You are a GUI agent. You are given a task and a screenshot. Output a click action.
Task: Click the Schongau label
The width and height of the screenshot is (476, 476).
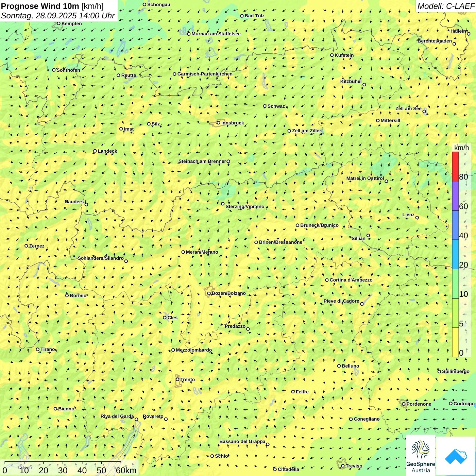159,4
